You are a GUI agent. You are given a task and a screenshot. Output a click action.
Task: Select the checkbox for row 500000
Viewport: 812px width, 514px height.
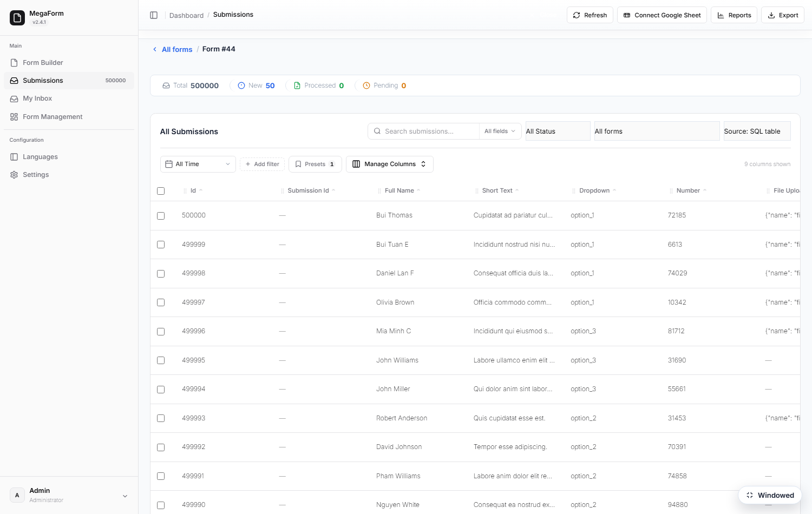(161, 216)
